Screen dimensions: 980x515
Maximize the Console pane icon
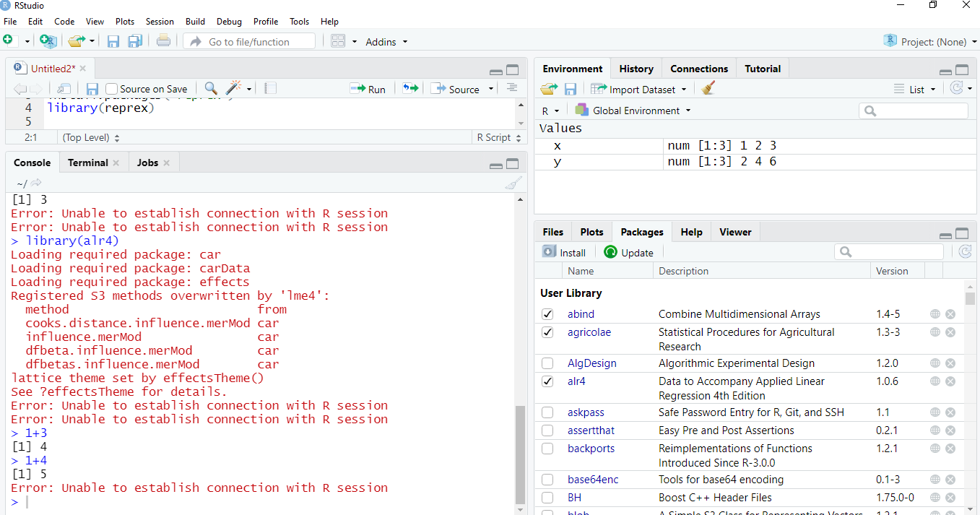512,163
